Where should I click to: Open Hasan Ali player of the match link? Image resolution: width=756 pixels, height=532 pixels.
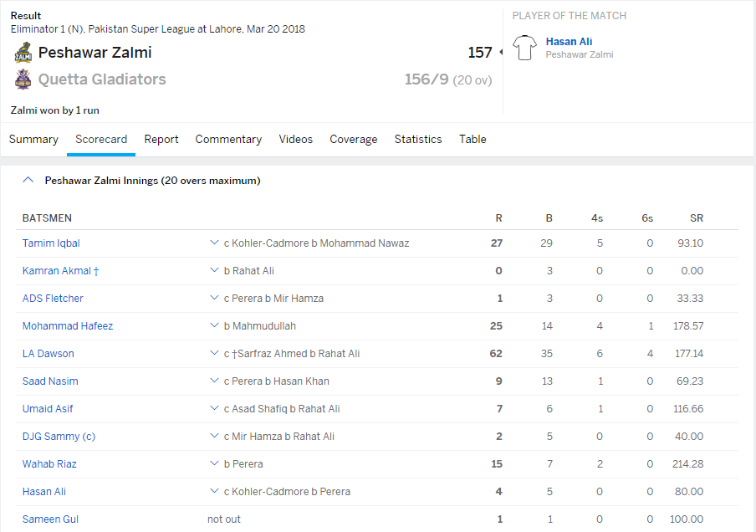click(x=569, y=42)
